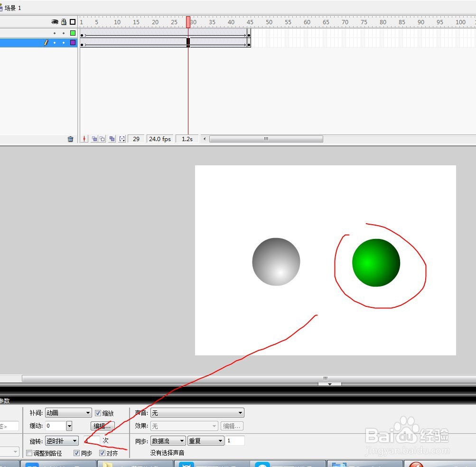The image size is (476, 467).
Task: Click the 缓动 easing value field
Action: [56, 426]
